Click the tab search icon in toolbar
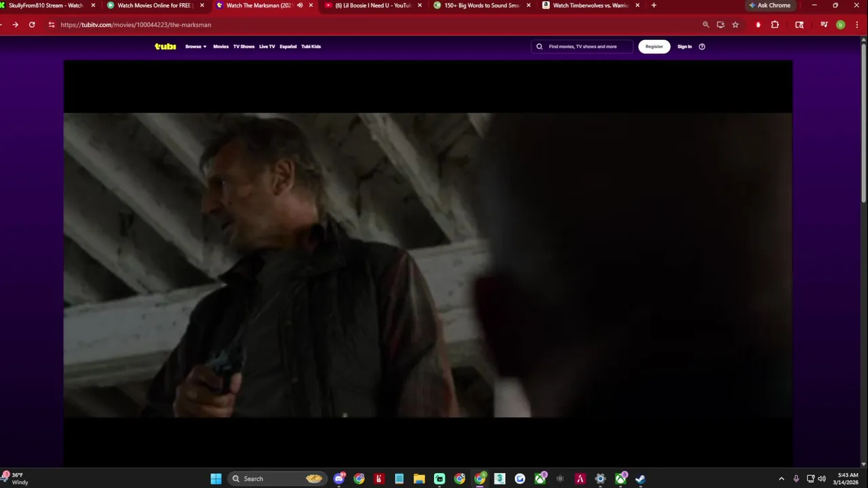Viewport: 868px width, 488px height. (x=800, y=24)
